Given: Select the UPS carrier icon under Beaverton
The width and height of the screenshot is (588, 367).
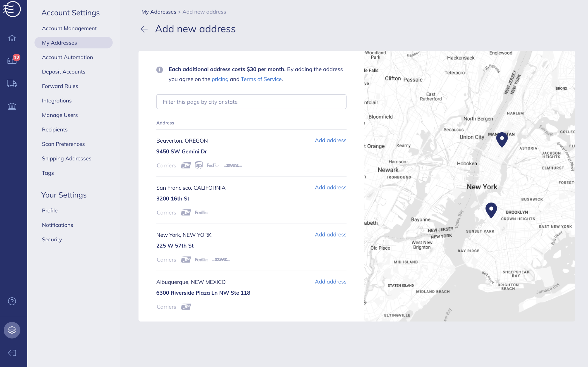Looking at the screenshot, I should tap(198, 165).
